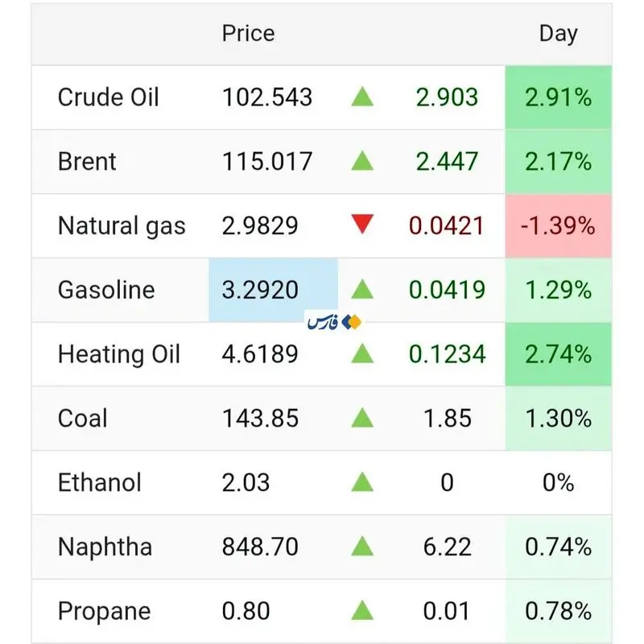Click the up arrow in Heating Oil row
644x644 pixels.
coord(362,353)
